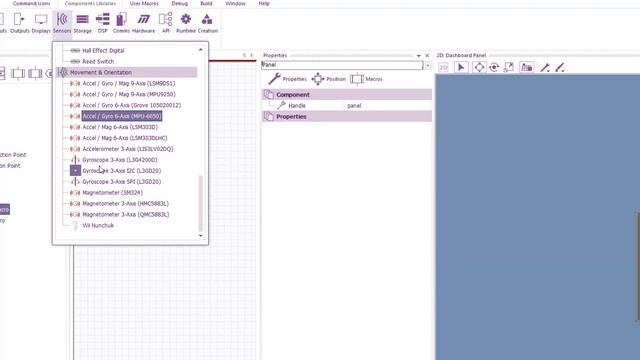Click the Panel component name field

click(x=342, y=65)
